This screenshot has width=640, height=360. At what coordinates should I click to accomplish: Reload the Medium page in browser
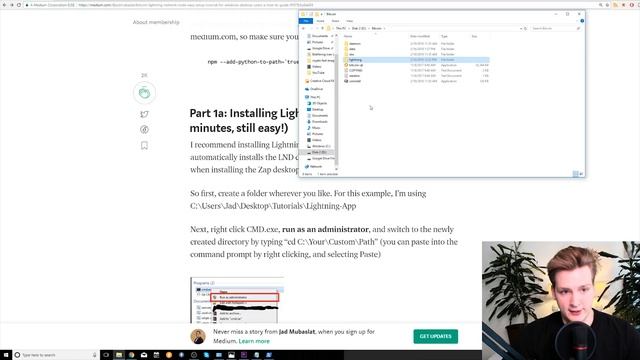[19, 5]
